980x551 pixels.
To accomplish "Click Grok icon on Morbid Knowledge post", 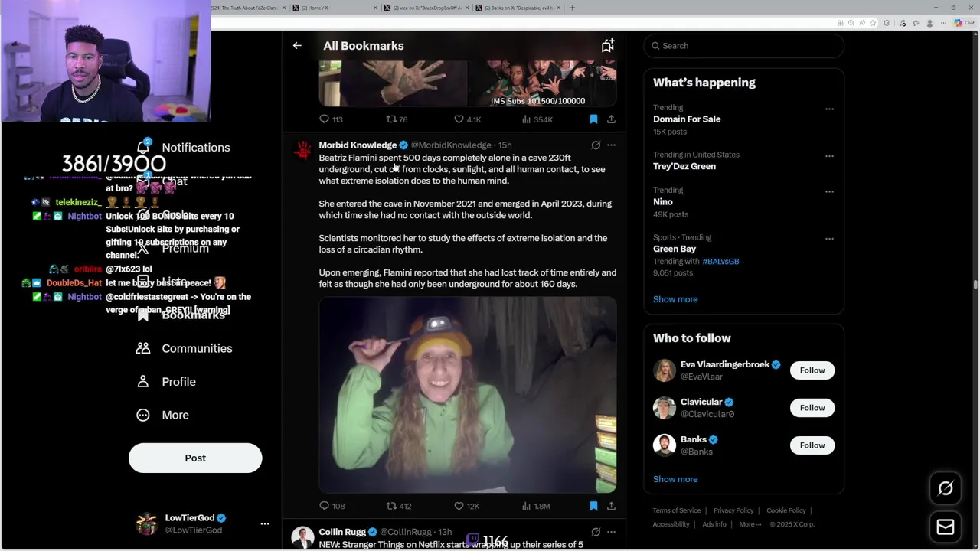I will (596, 145).
